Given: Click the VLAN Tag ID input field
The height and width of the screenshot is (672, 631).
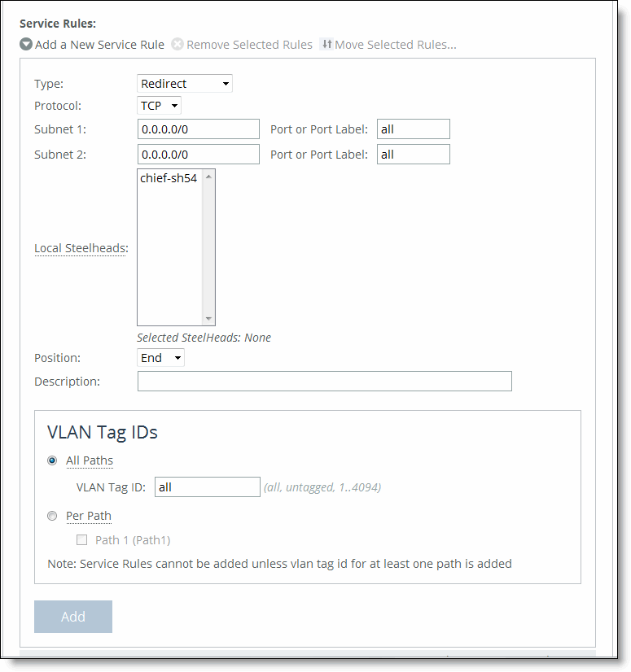Looking at the screenshot, I should (208, 487).
